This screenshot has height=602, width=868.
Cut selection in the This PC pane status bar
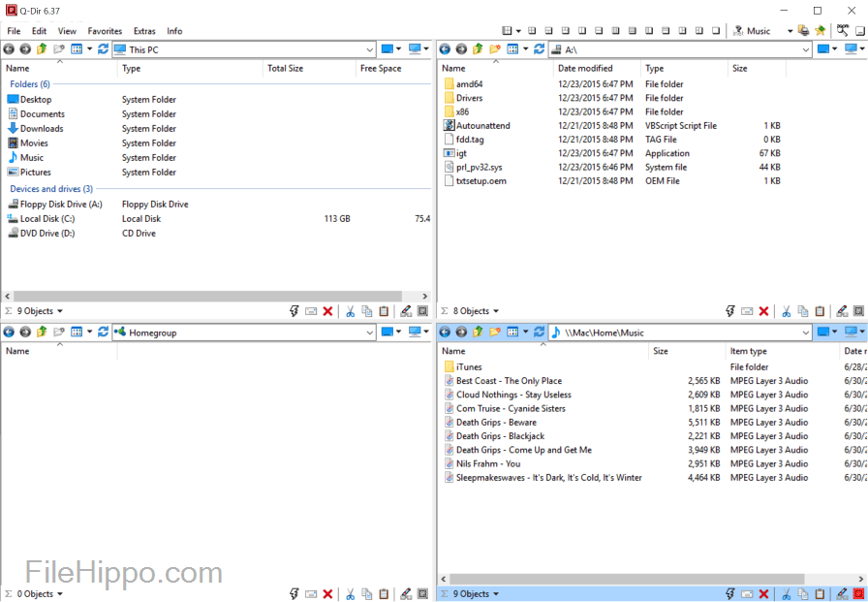(350, 311)
